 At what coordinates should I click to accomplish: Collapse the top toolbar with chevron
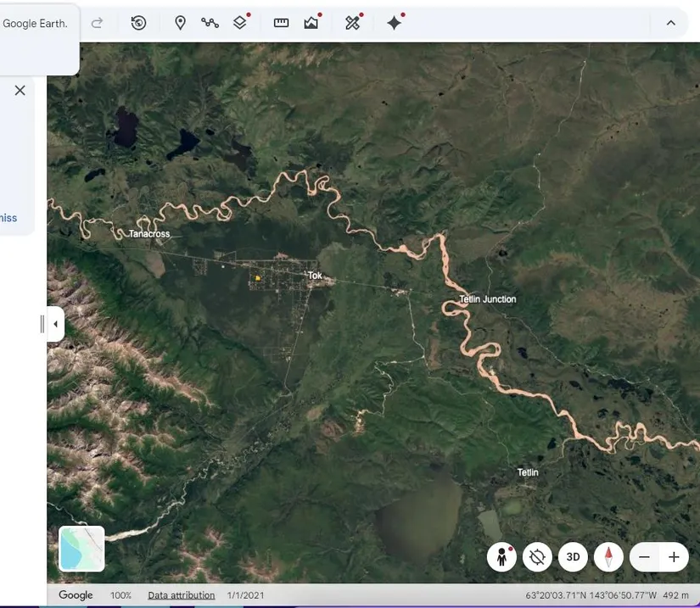click(670, 23)
